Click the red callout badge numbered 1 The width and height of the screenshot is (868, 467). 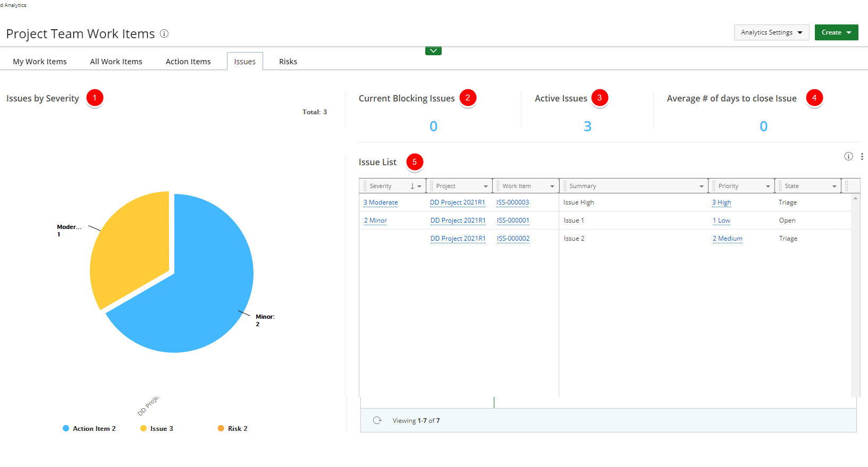pos(95,98)
